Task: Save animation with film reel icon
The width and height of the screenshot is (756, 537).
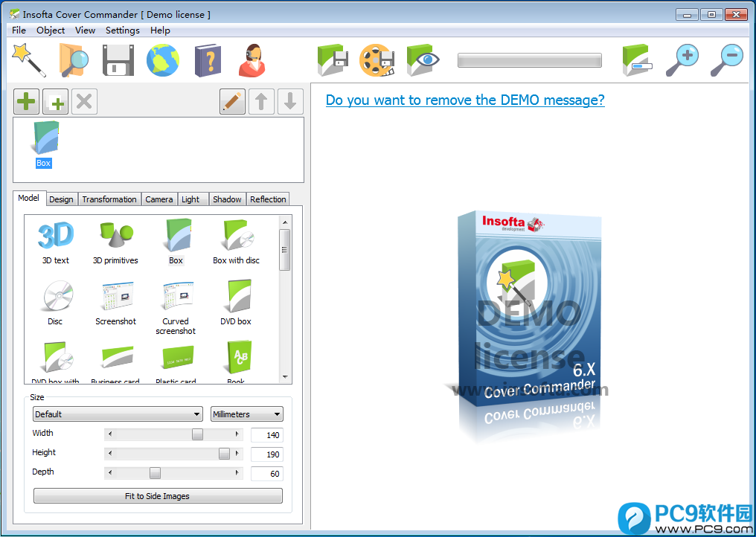Action: [x=377, y=60]
